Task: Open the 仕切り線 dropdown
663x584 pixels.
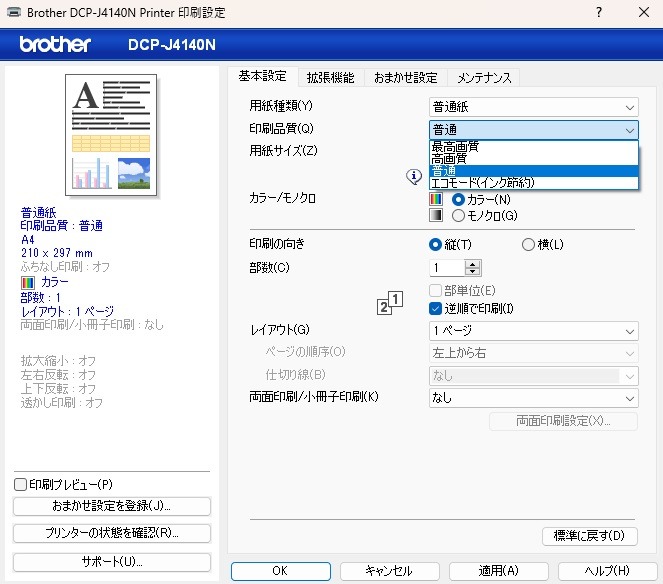Action: (x=534, y=376)
